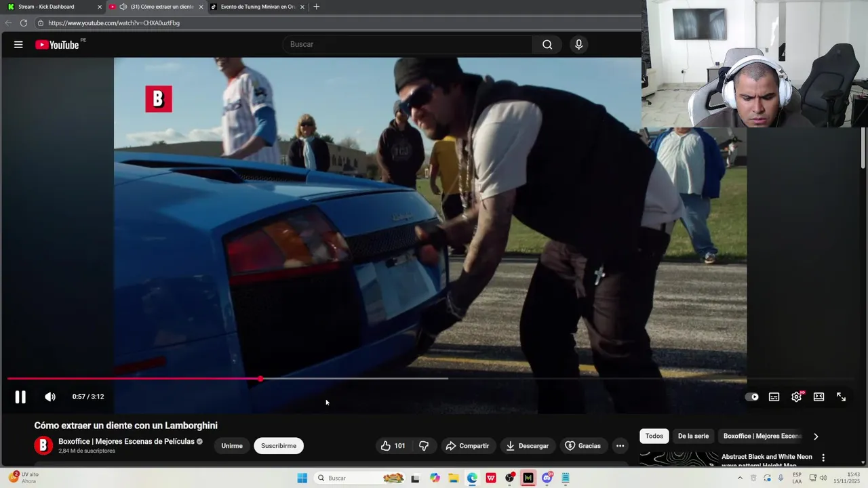Close the TikTok Evento de Tuning tab

(302, 7)
